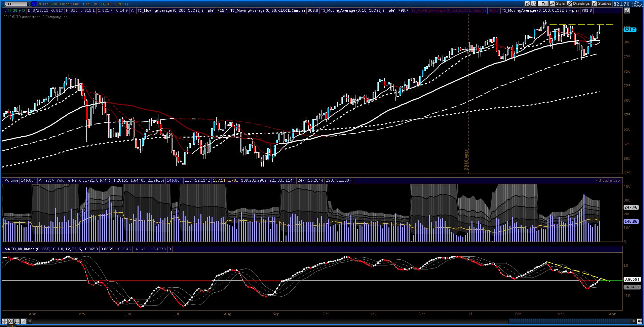The height and width of the screenshot is (327, 644).
Task: Click the D daily timeframe button
Action: tap(543, 4)
